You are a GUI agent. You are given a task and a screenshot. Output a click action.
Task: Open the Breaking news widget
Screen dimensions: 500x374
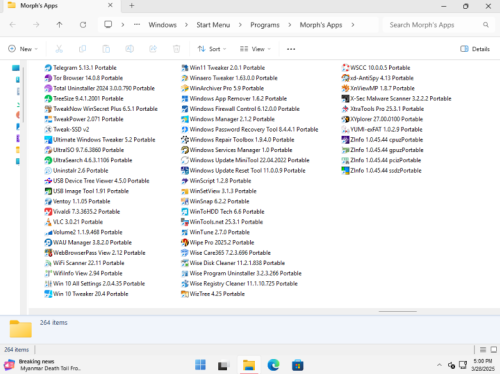[42, 365]
